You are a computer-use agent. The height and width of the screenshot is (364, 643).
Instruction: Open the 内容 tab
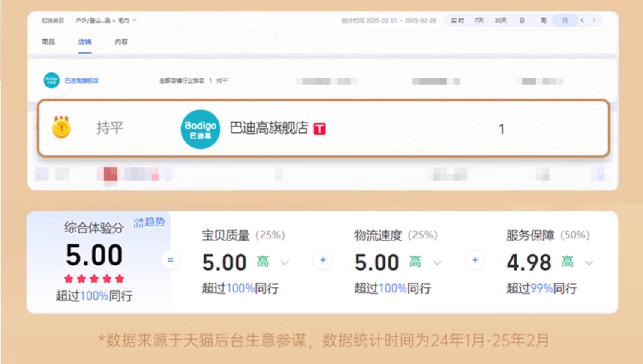[x=121, y=42]
